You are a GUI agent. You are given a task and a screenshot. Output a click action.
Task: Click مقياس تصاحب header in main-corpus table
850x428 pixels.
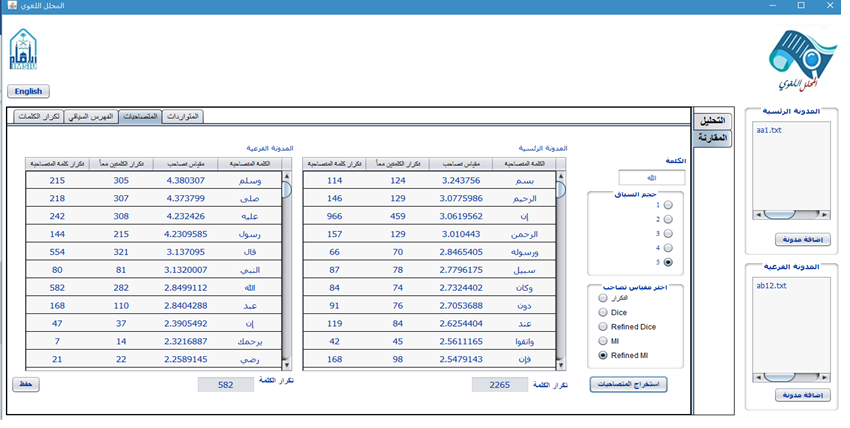461,164
